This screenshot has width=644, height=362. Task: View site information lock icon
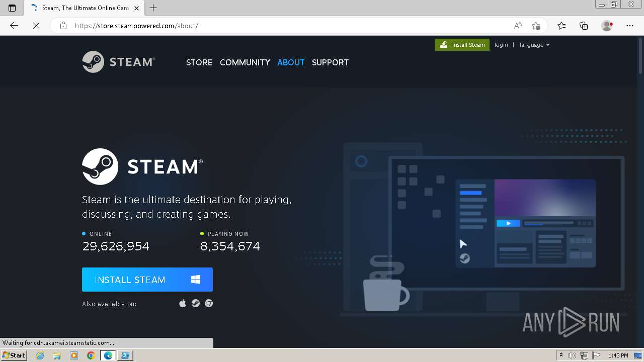coord(63,26)
